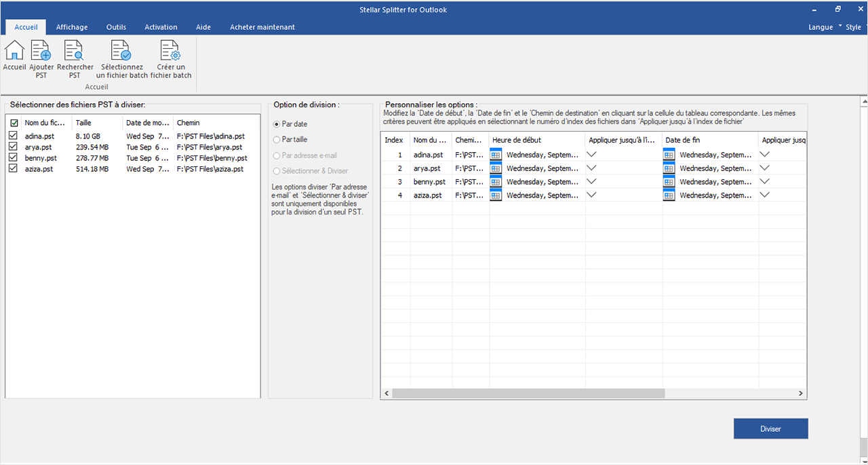Expand the Appliquer jusqu'à l'i... dropdown after Heure de début for adina.pst

click(x=591, y=154)
